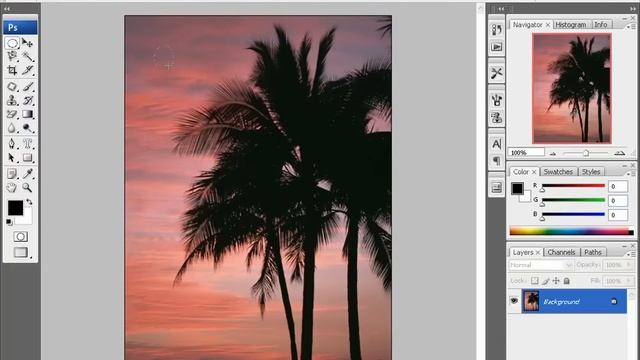The height and width of the screenshot is (360, 640).
Task: Select the Eyedropper tool
Action: [27, 174]
